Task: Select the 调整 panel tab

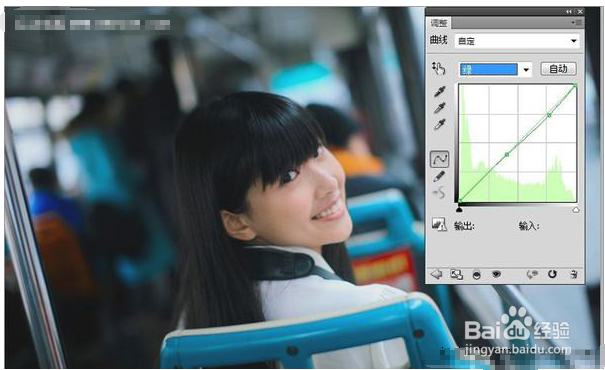Action: coord(439,24)
